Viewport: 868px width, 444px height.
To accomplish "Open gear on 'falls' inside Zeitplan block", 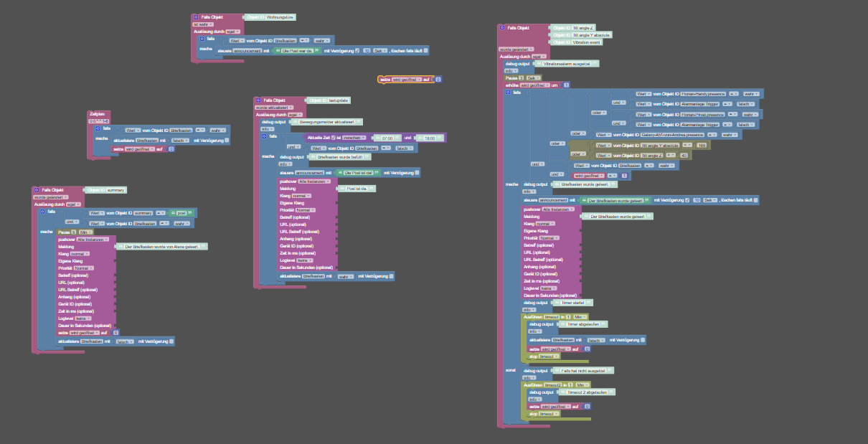I will coord(98,128).
